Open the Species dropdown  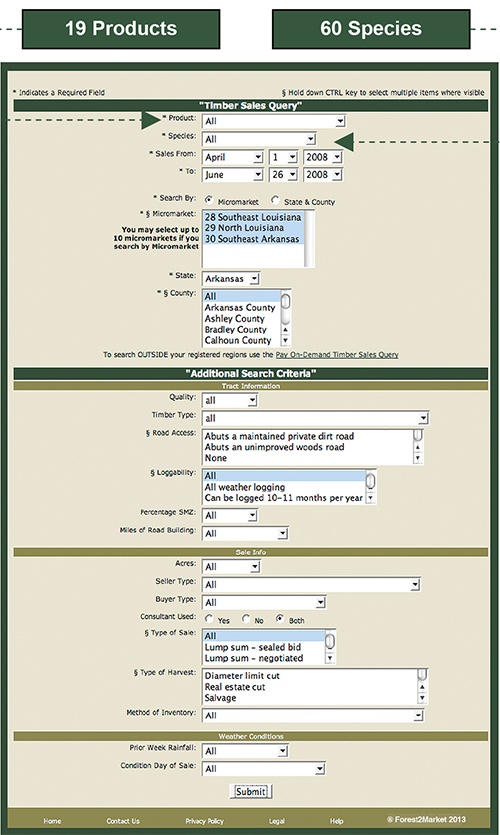click(259, 140)
